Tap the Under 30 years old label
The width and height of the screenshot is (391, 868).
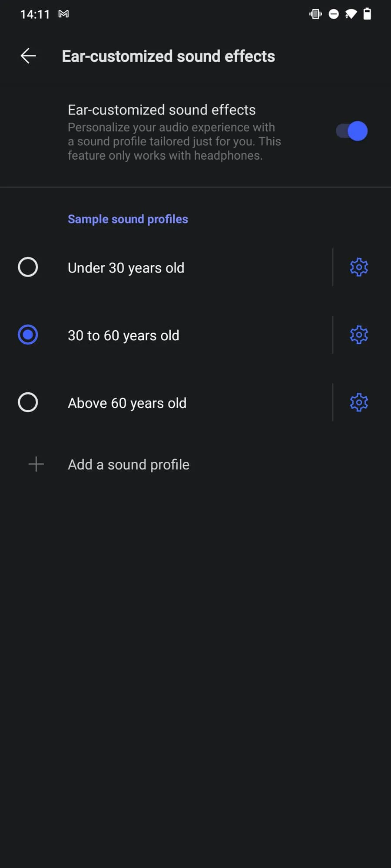point(126,268)
